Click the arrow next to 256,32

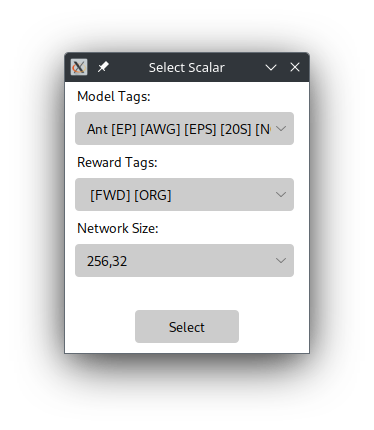281,261
